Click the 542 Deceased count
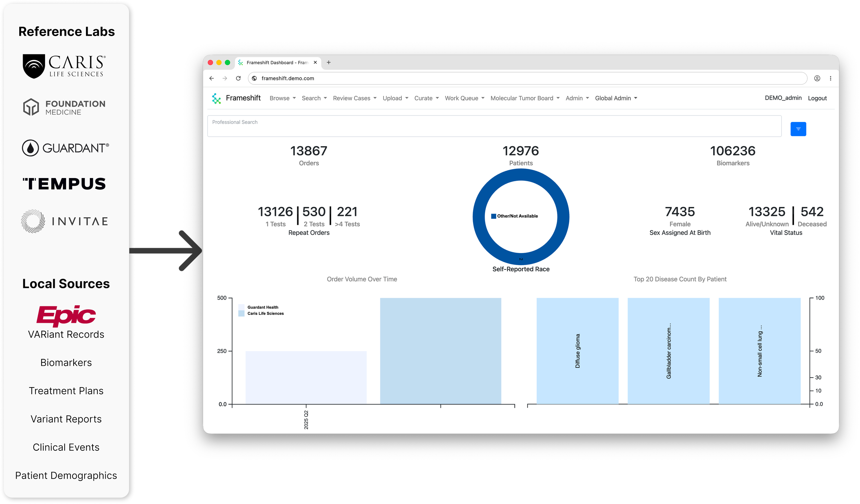Image resolution: width=860 pixels, height=504 pixels. click(812, 212)
